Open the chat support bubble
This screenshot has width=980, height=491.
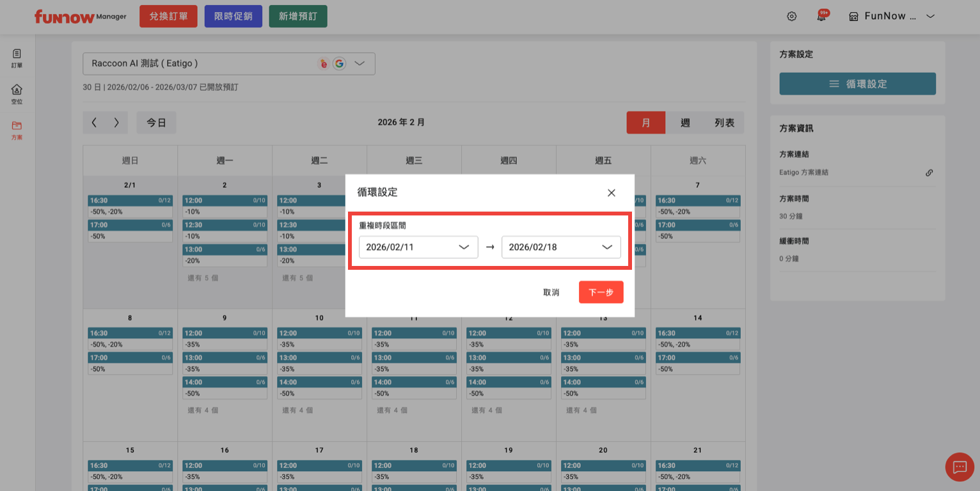pos(960,467)
